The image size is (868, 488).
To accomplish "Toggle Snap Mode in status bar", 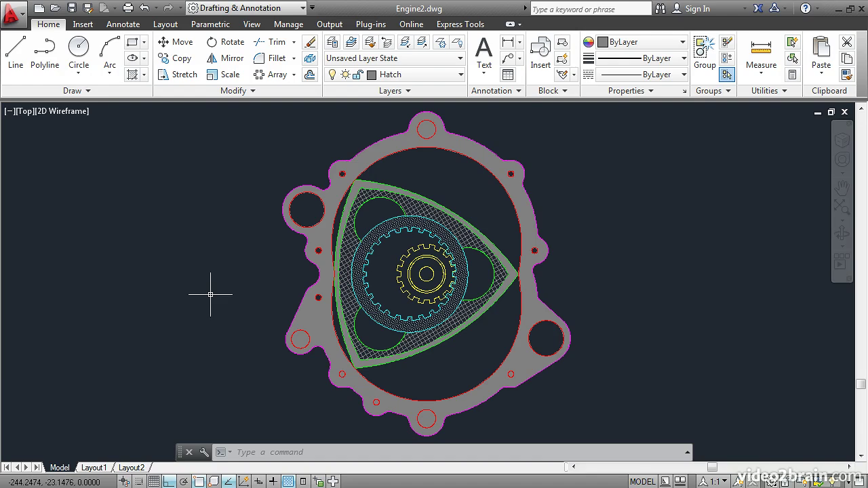I will [139, 481].
